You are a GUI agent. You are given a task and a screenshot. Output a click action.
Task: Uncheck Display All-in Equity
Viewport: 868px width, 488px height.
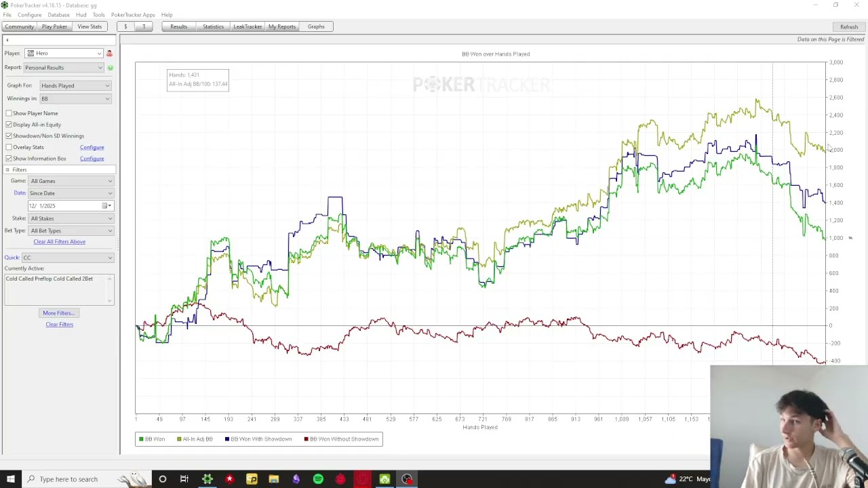tap(9, 125)
